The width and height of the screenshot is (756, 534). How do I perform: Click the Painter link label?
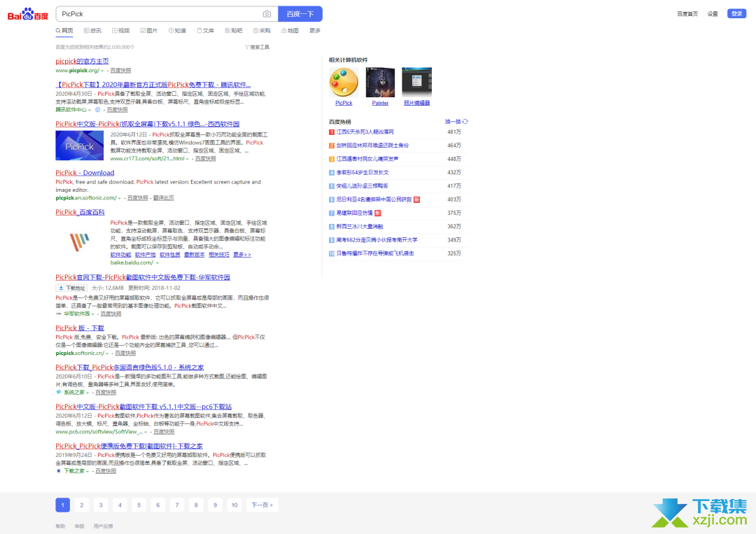click(380, 103)
